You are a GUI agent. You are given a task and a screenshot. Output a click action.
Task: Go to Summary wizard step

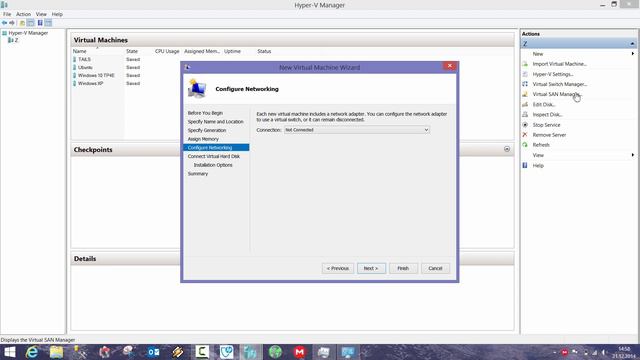coord(198,174)
